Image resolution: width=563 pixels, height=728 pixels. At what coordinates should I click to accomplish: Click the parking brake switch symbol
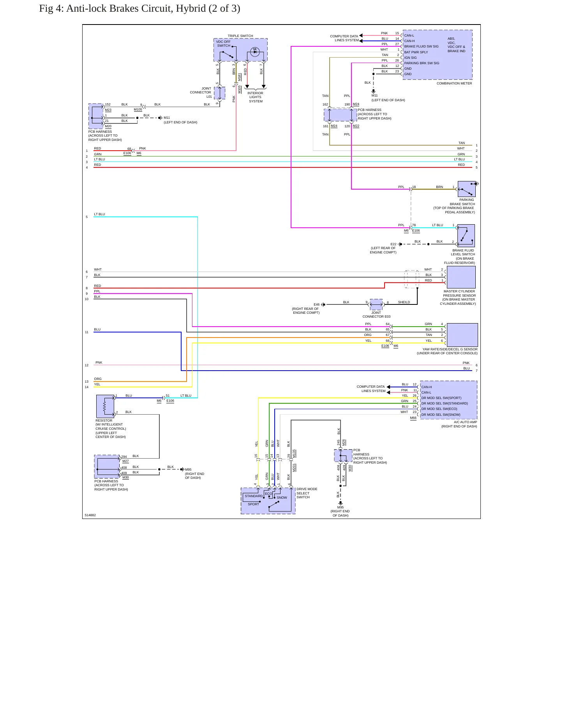[x=466, y=189]
